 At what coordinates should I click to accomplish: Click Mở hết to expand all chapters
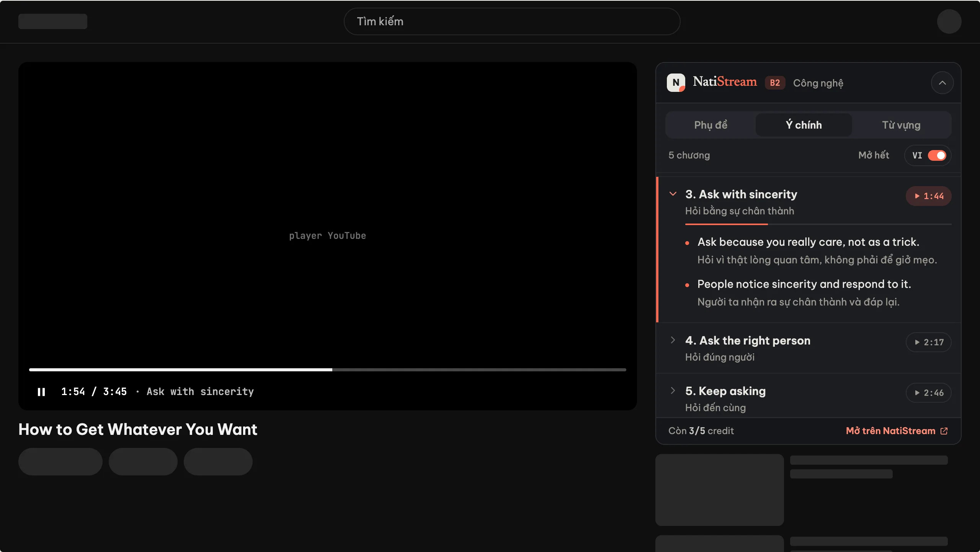point(874,155)
